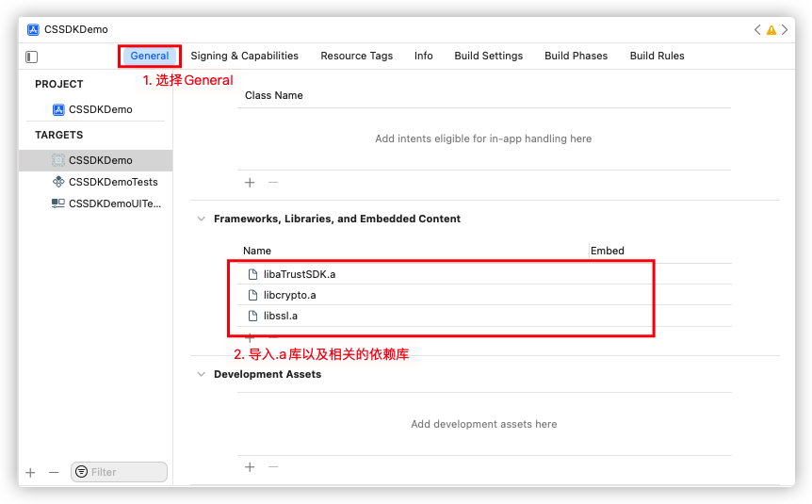The image size is (812, 504).
Task: Go to the next issue arrow
Action: [x=785, y=30]
